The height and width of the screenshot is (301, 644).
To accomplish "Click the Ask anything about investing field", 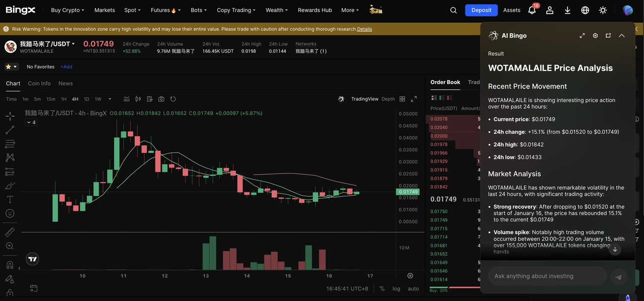I will (547, 276).
